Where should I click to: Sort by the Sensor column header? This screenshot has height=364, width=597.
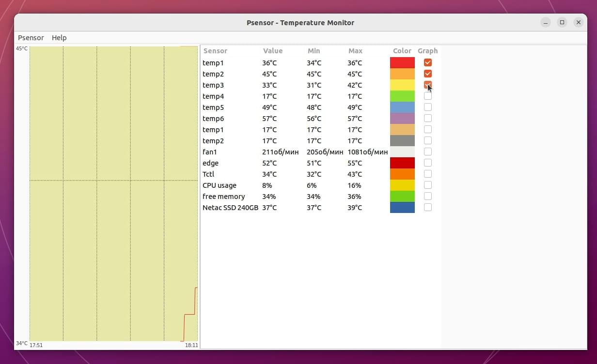215,51
